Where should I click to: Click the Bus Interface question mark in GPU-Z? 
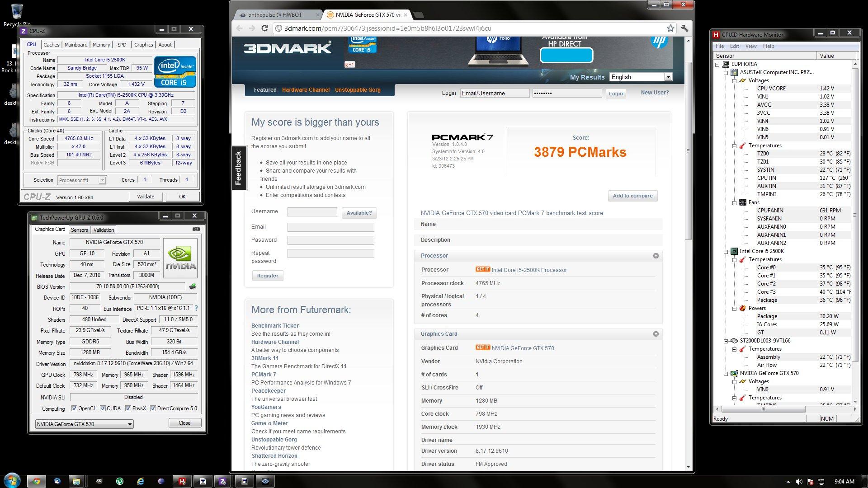pyautogui.click(x=196, y=308)
